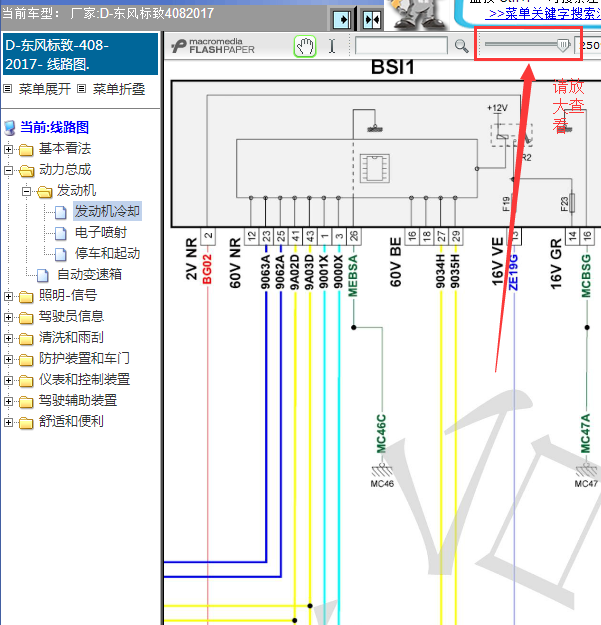This screenshot has width=601, height=625.
Task: Click the zoom percentage field
Action: [x=588, y=45]
